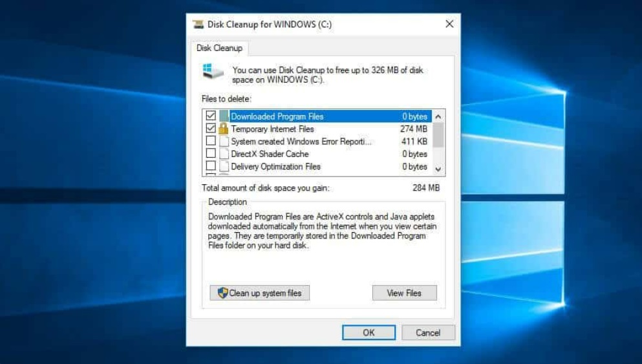Image resolution: width=642 pixels, height=364 pixels.
Task: Click the icon beside Downloaded Program Files
Action: click(x=224, y=116)
